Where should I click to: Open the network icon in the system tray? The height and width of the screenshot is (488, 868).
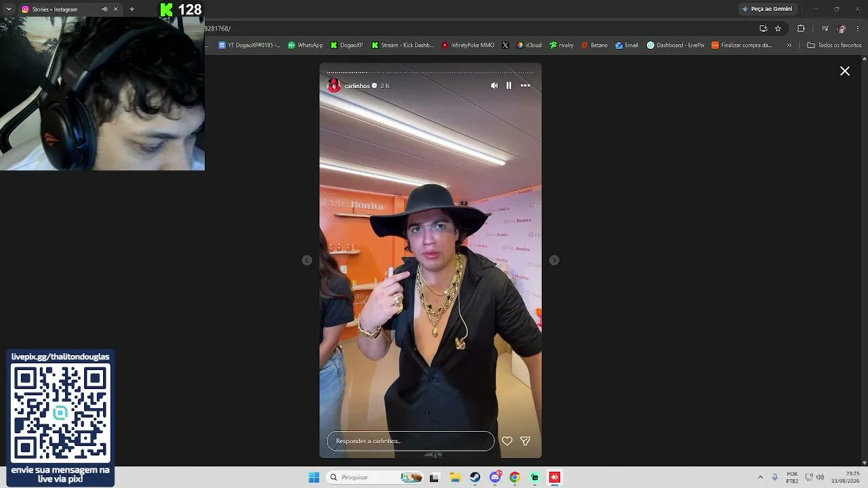[x=809, y=477]
